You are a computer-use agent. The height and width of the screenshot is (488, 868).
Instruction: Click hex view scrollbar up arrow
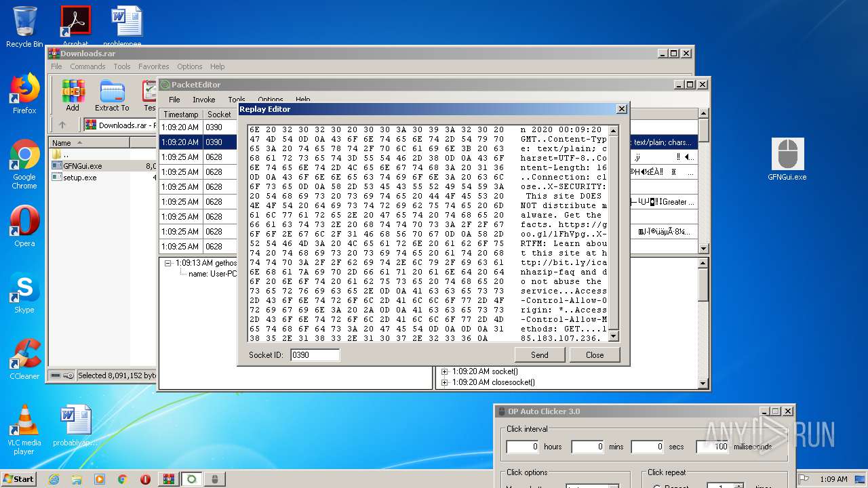[614, 131]
